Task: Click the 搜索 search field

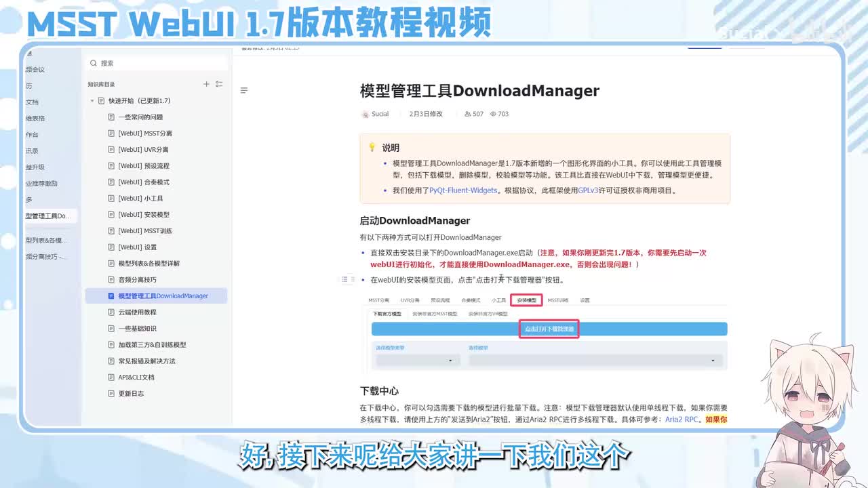Action: tap(156, 63)
